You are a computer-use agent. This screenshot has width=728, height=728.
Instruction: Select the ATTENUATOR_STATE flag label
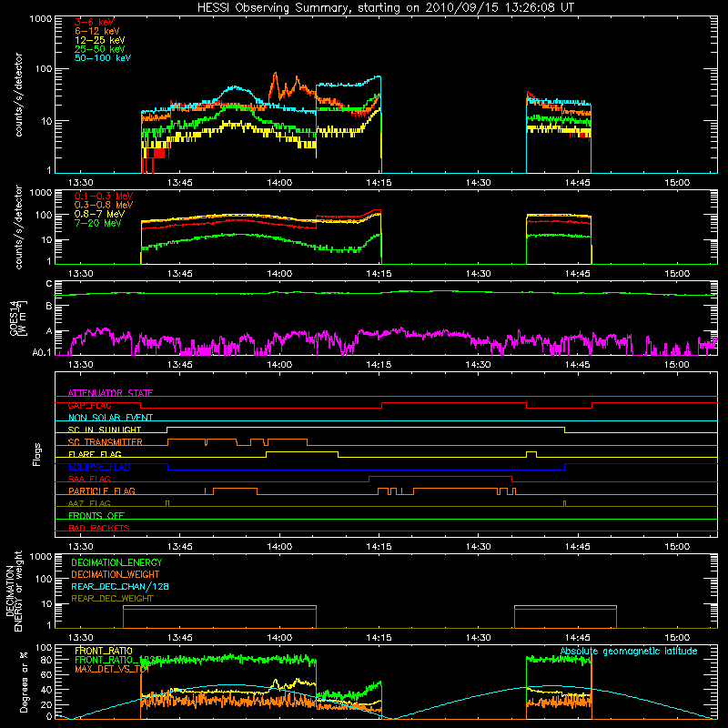(x=110, y=393)
